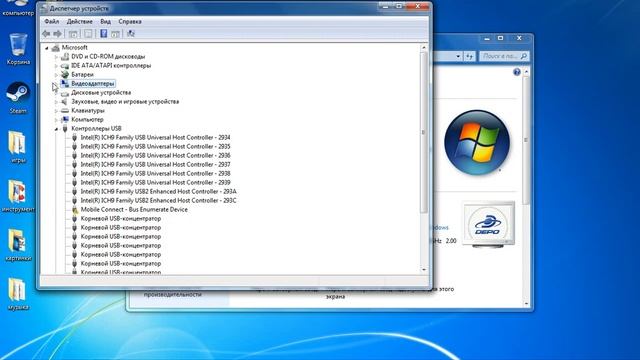The image size is (640, 360).
Task: Select Дисковые устройства tree item
Action: point(101,93)
